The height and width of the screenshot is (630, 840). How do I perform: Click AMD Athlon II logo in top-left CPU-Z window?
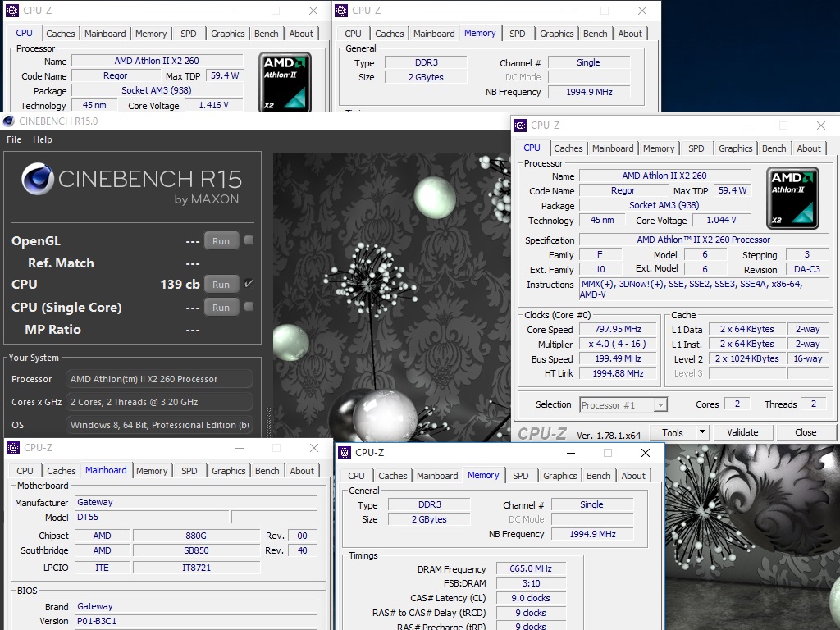point(285,81)
